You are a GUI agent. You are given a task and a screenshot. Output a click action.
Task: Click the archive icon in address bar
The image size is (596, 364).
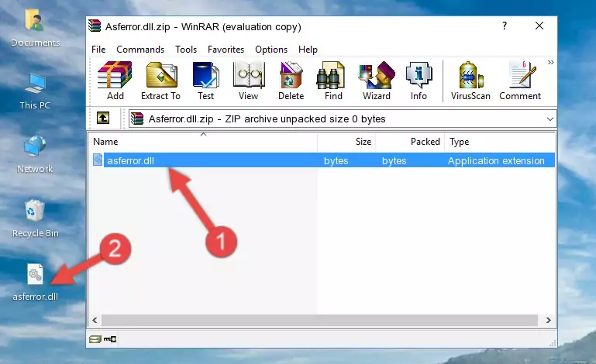tap(137, 119)
